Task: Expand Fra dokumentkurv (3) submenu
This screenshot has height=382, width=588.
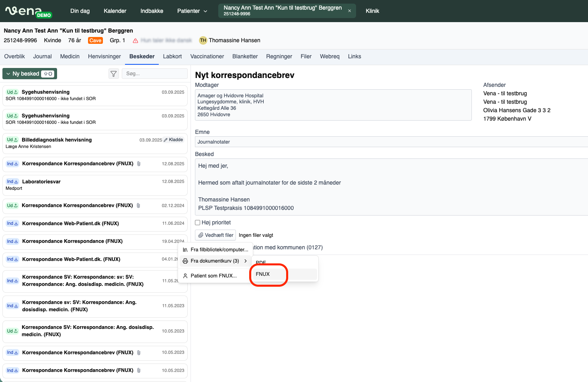Action: (x=215, y=261)
